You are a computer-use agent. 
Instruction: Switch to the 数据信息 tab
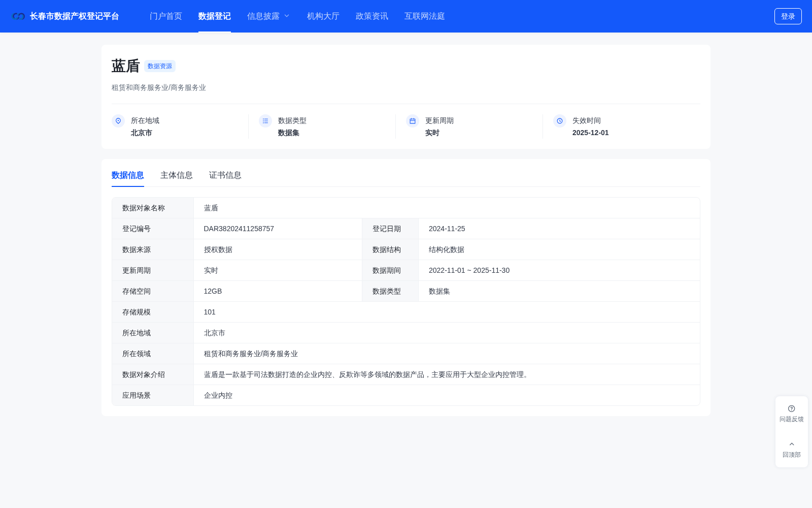[x=128, y=175]
